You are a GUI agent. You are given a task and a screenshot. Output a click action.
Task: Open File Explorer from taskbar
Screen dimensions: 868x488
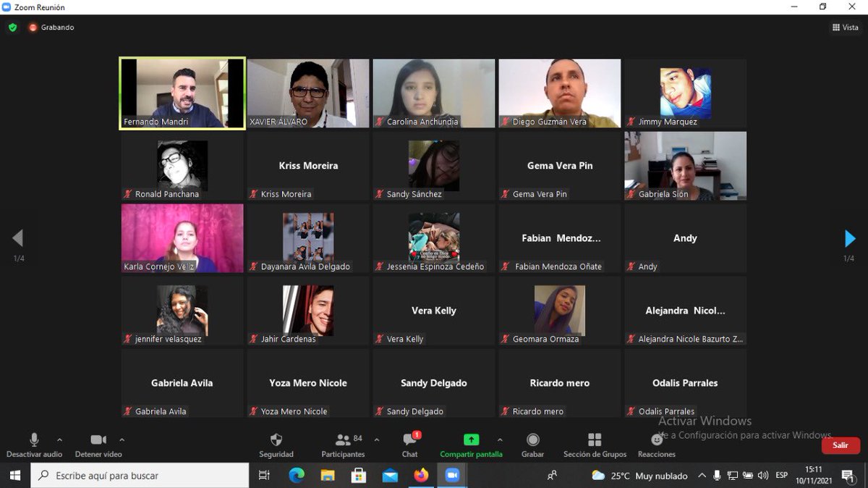tap(328, 476)
